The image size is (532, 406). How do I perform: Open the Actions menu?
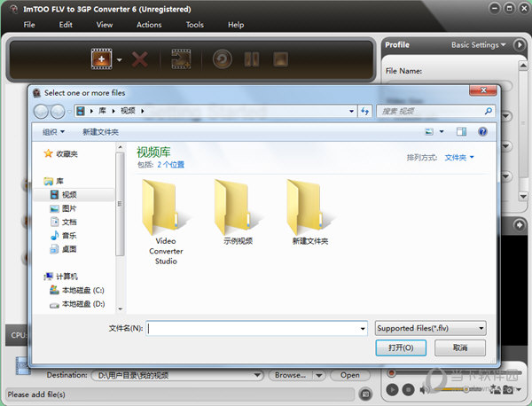click(x=149, y=25)
